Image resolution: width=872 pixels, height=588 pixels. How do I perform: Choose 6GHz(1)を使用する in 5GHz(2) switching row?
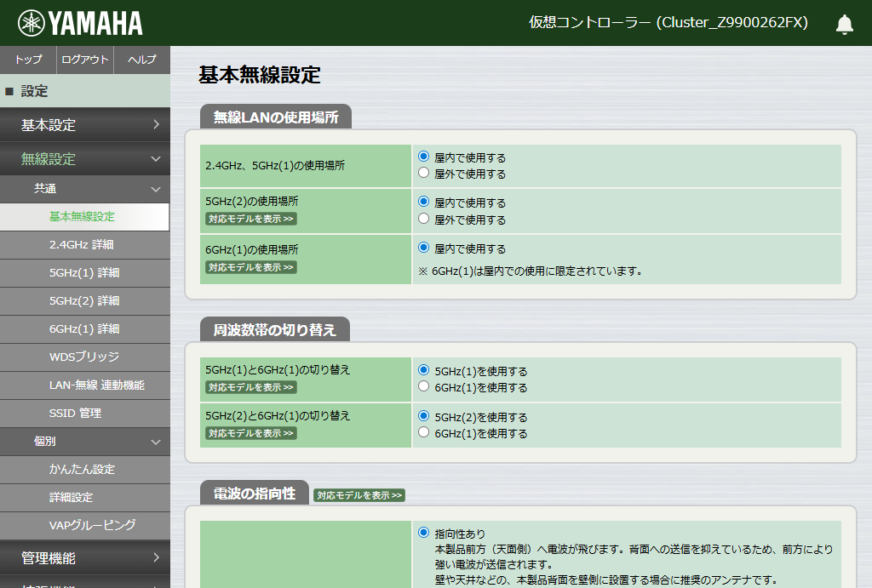click(424, 432)
